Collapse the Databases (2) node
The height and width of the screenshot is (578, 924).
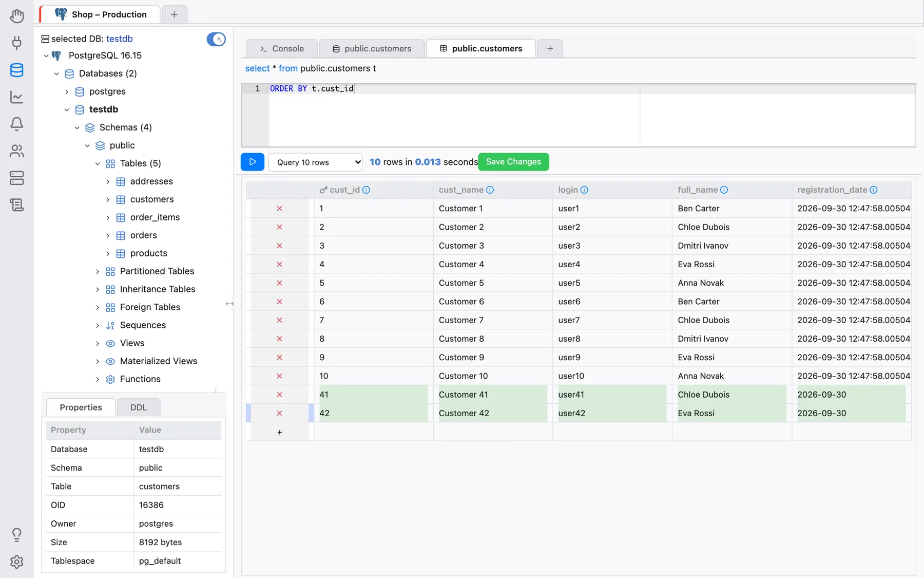click(56, 73)
